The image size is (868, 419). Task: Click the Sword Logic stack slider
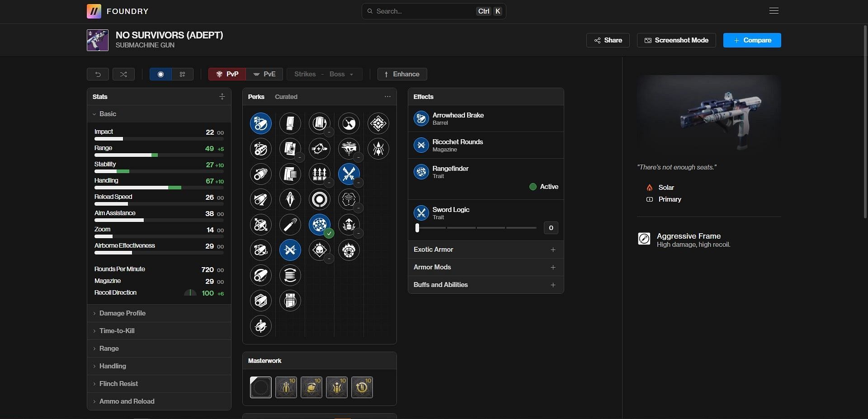[x=476, y=228]
